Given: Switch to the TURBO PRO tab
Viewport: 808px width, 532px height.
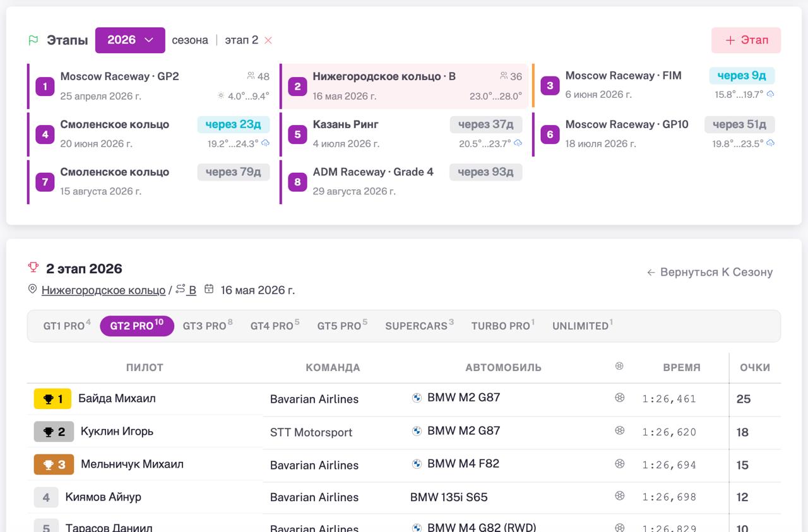Looking at the screenshot, I should pos(503,326).
